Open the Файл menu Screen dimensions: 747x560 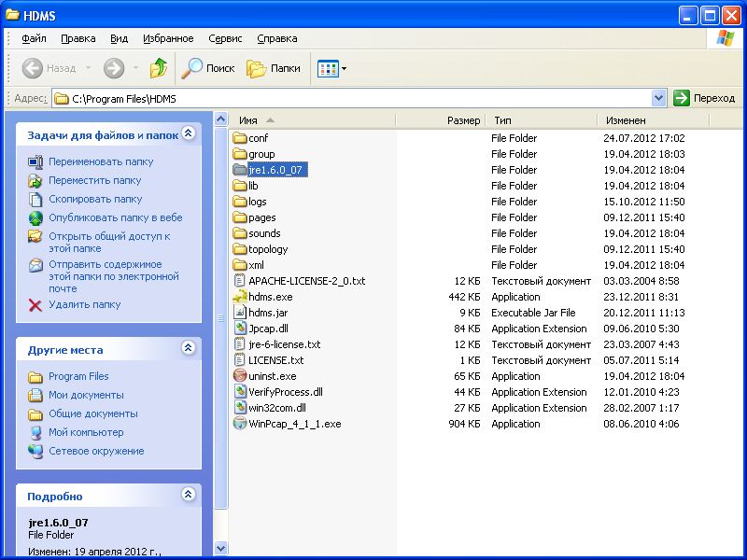pos(34,38)
